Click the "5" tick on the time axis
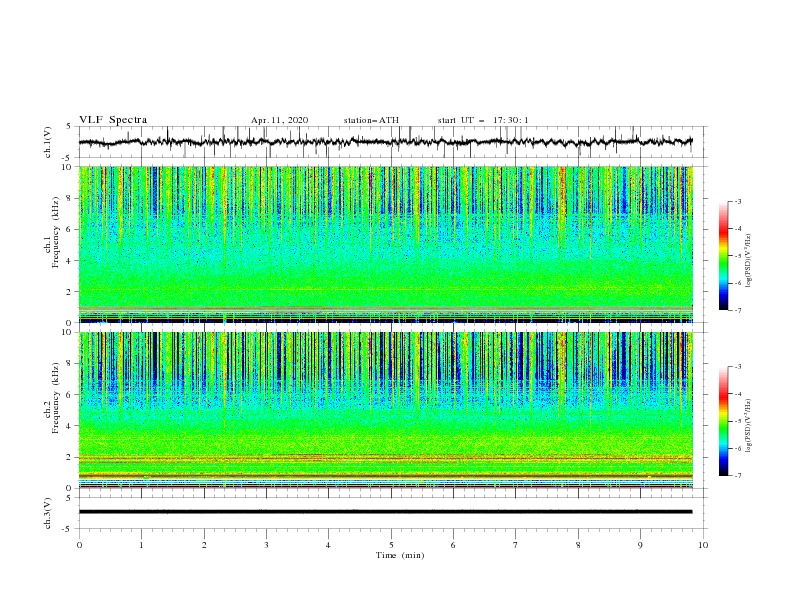The height and width of the screenshot is (612, 792). pos(391,545)
